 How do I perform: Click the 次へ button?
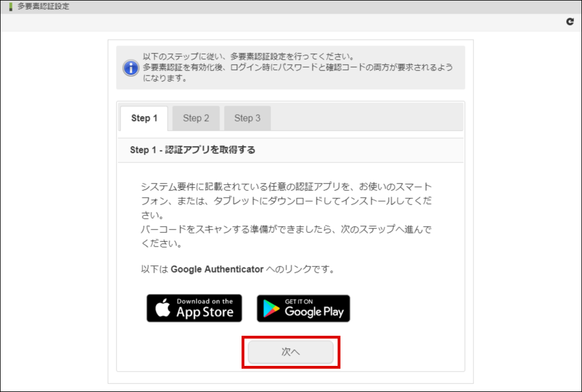(290, 352)
